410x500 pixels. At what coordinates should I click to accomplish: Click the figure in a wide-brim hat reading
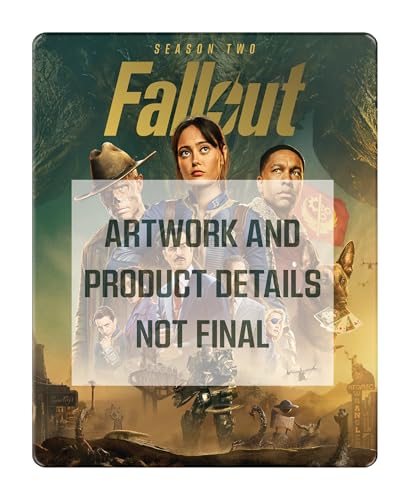(x=285, y=417)
